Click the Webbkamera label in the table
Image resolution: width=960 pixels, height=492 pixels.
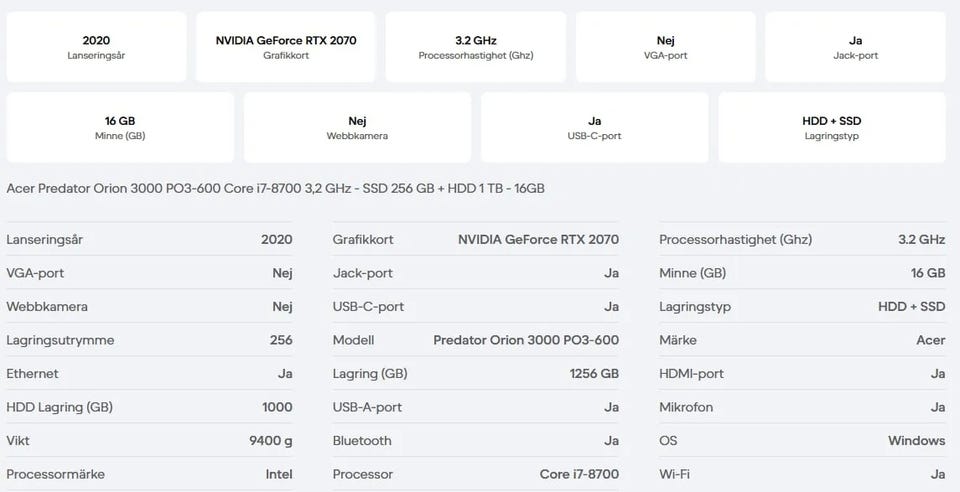click(x=47, y=307)
